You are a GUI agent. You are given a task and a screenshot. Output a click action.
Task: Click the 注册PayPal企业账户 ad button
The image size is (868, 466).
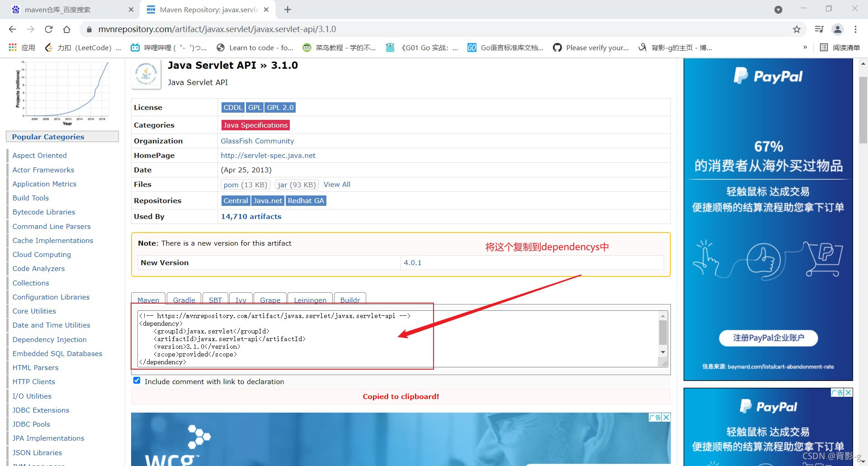tap(768, 338)
